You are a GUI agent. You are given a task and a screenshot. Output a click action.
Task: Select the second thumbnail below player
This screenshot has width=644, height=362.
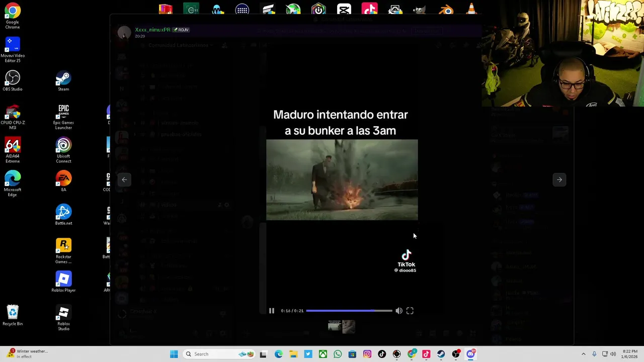[349, 326]
